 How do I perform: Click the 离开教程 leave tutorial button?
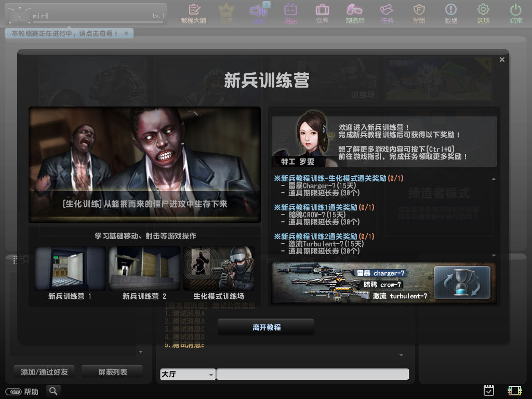point(266,327)
